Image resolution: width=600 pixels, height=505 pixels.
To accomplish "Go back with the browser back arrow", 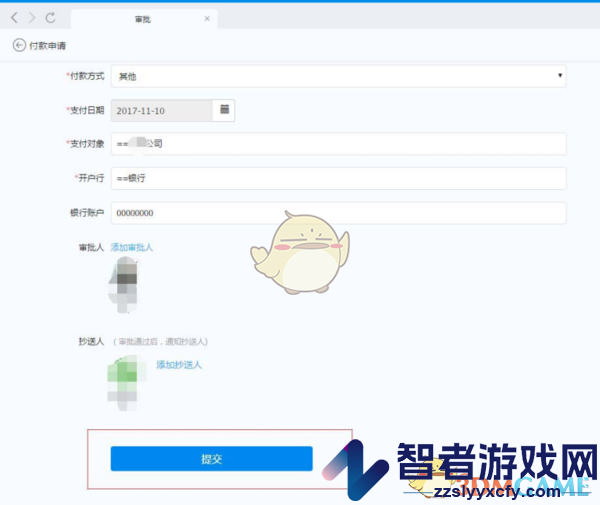I will (x=15, y=18).
